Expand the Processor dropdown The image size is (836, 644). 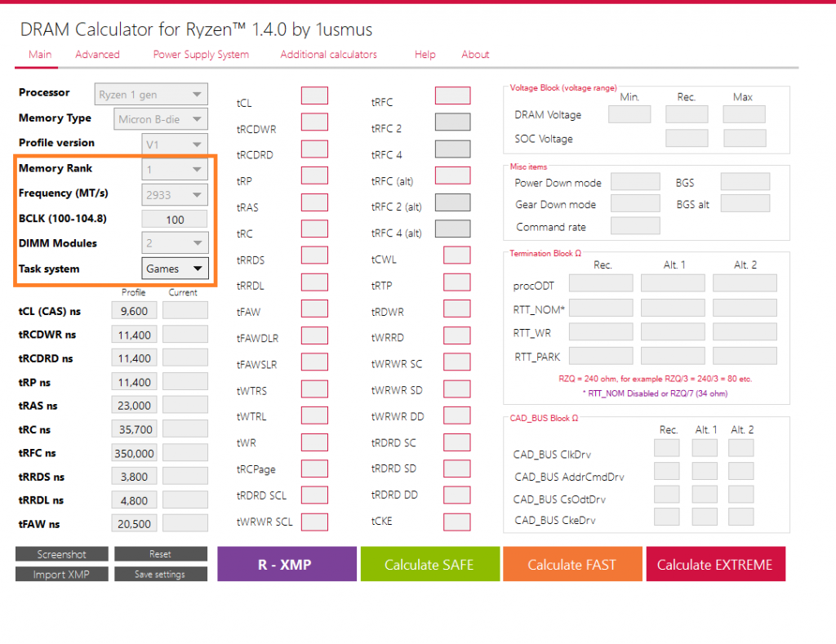tap(151, 95)
